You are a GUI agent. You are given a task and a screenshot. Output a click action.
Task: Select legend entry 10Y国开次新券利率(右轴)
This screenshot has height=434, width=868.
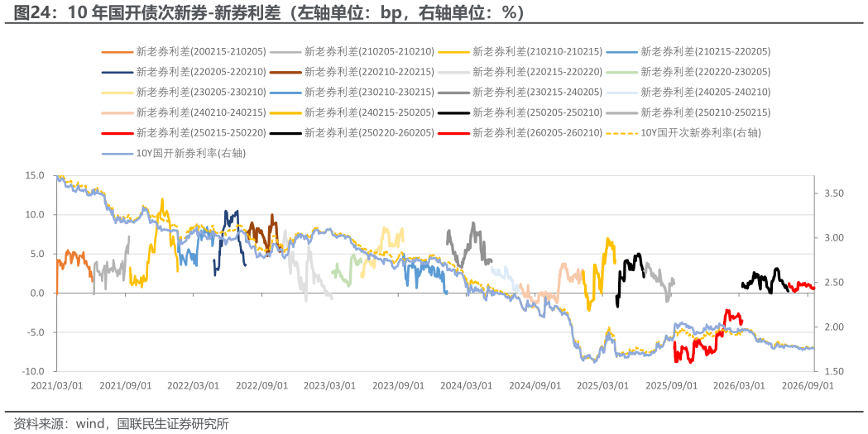[683, 133]
